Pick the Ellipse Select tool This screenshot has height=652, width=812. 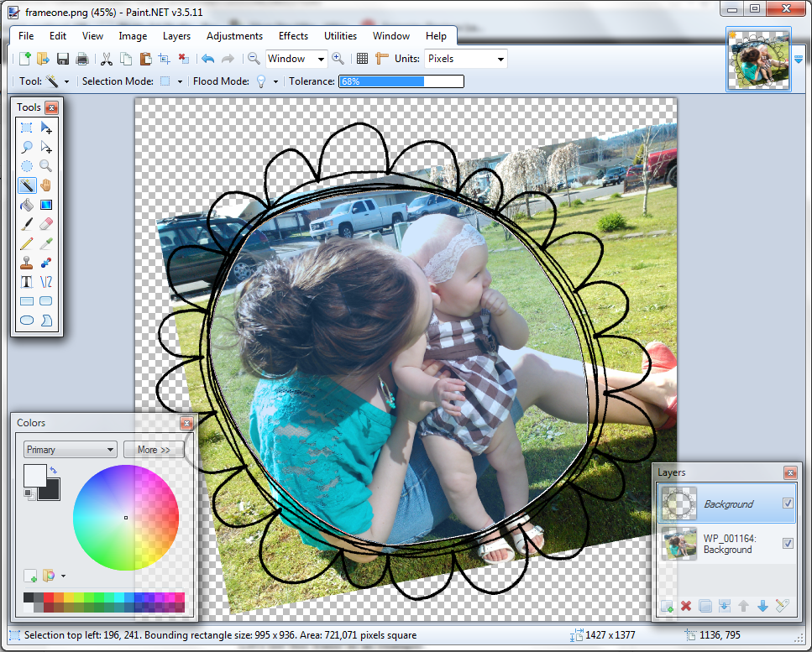[27, 166]
